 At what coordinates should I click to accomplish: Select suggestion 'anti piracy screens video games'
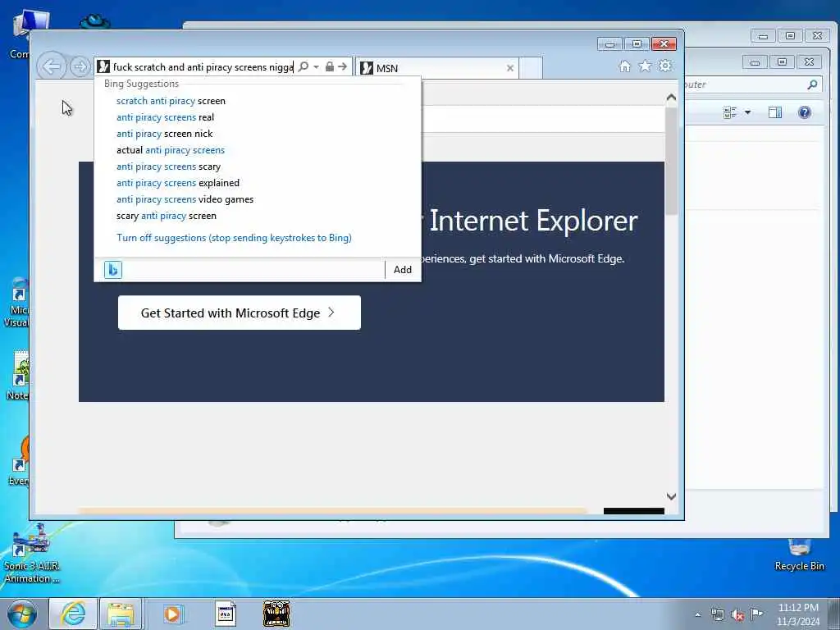pyautogui.click(x=185, y=200)
